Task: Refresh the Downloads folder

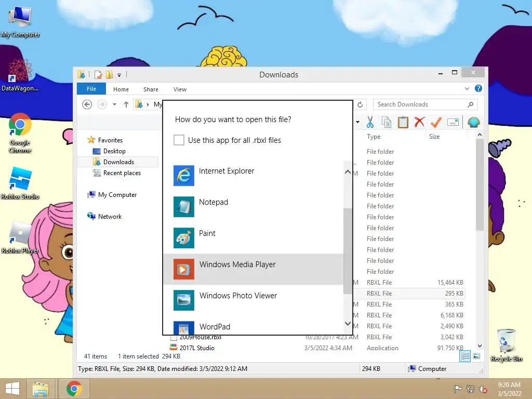Action: tap(361, 104)
